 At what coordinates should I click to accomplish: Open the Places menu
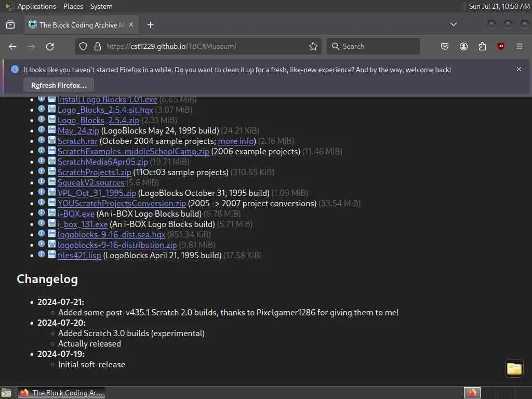(x=73, y=6)
